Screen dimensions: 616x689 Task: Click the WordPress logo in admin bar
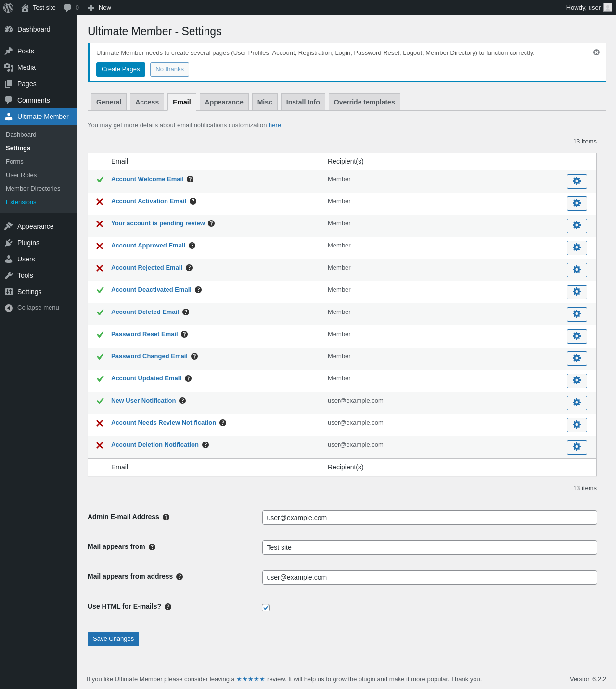tap(8, 8)
